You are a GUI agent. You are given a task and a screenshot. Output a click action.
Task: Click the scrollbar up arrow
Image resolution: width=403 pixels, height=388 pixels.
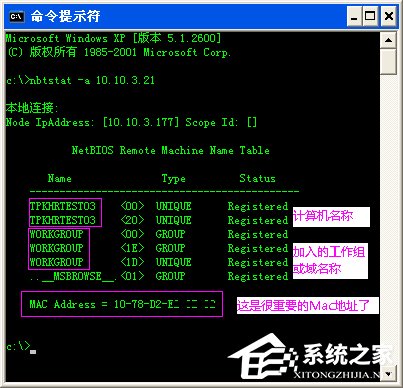[x=388, y=41]
